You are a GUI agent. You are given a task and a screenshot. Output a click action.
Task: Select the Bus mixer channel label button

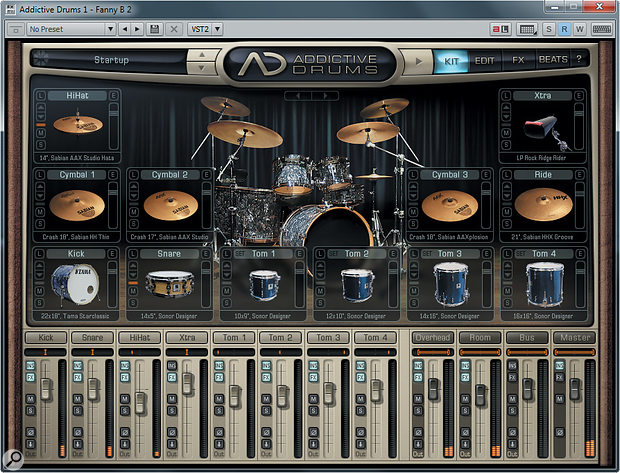click(x=527, y=337)
